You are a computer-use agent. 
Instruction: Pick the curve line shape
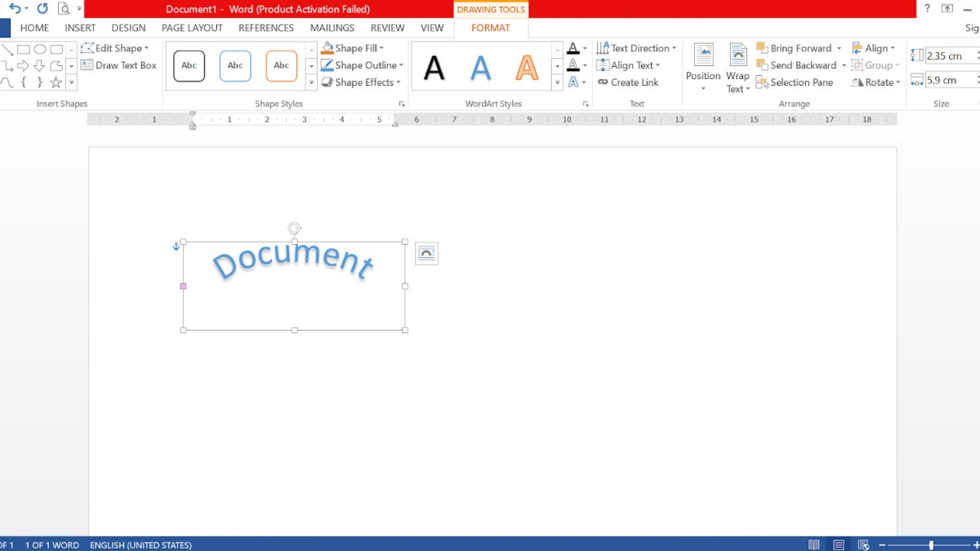coord(7,82)
